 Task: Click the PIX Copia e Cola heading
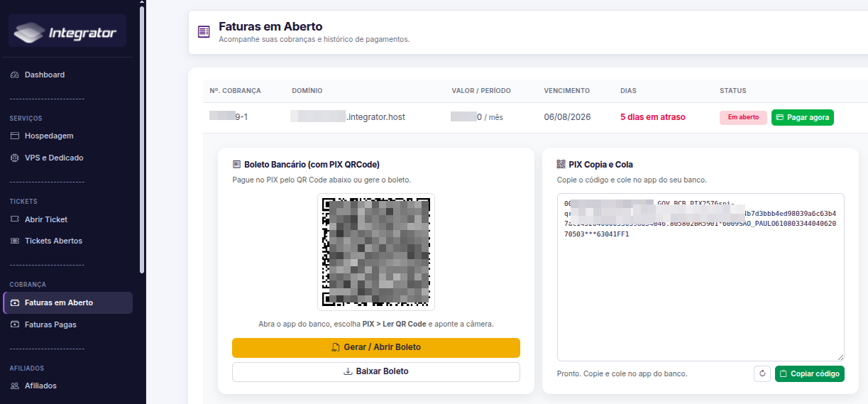(x=600, y=164)
